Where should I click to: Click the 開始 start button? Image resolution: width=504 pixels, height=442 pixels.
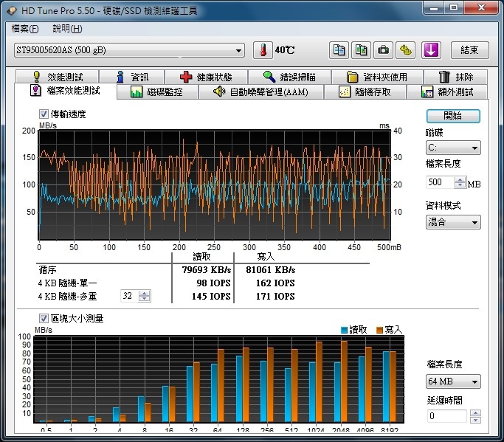pos(453,116)
